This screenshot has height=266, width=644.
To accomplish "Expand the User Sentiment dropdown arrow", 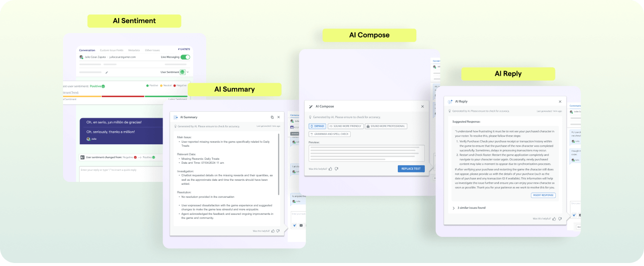I will coord(188,72).
